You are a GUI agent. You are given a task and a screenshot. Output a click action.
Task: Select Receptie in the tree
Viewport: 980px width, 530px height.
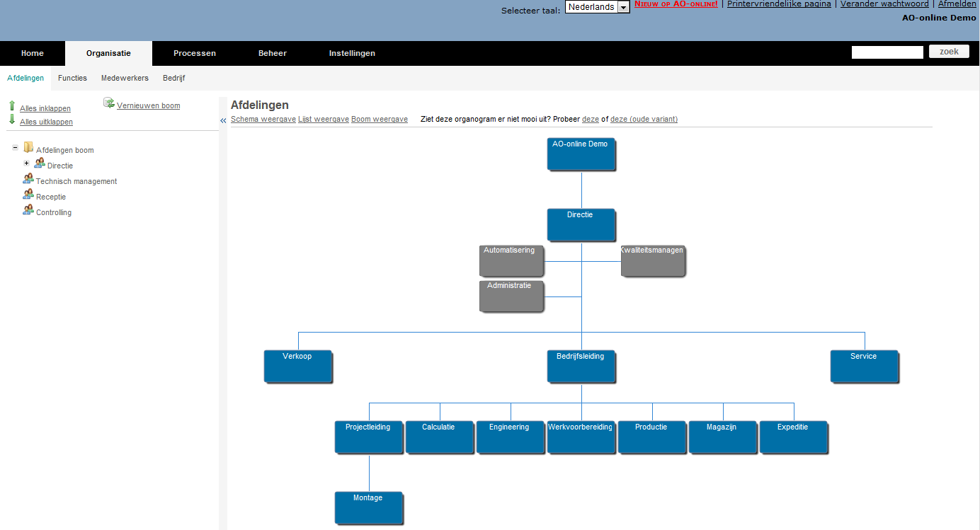click(51, 197)
